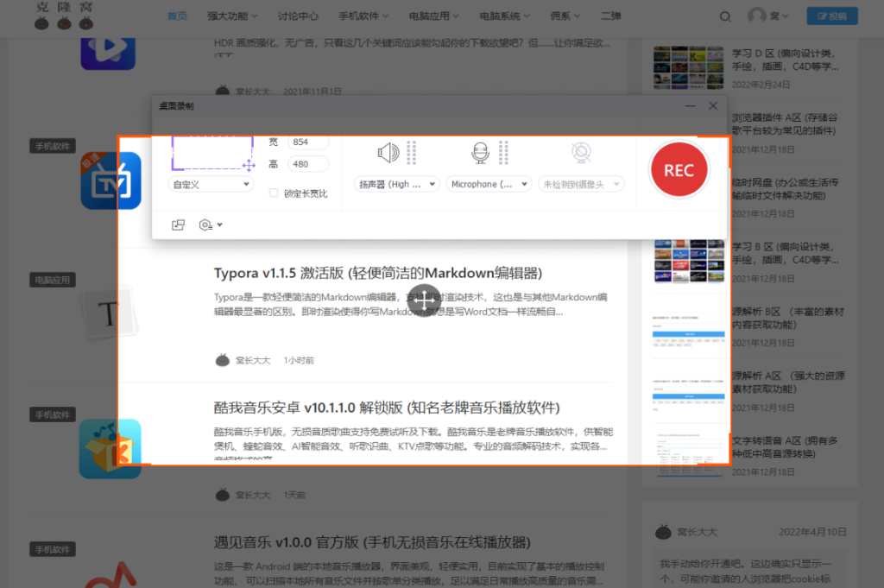Click the speaker icon in the recorder
Screen dimensions: 884x588
pyautogui.click(x=388, y=153)
